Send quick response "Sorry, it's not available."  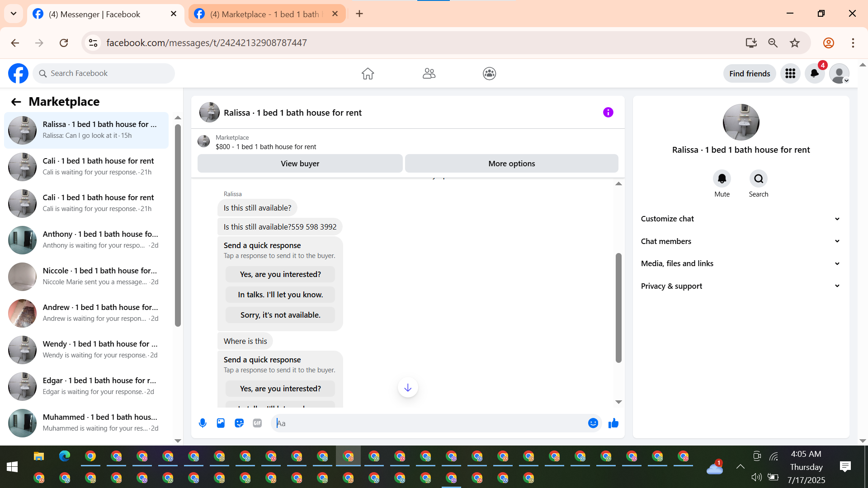[x=280, y=315]
